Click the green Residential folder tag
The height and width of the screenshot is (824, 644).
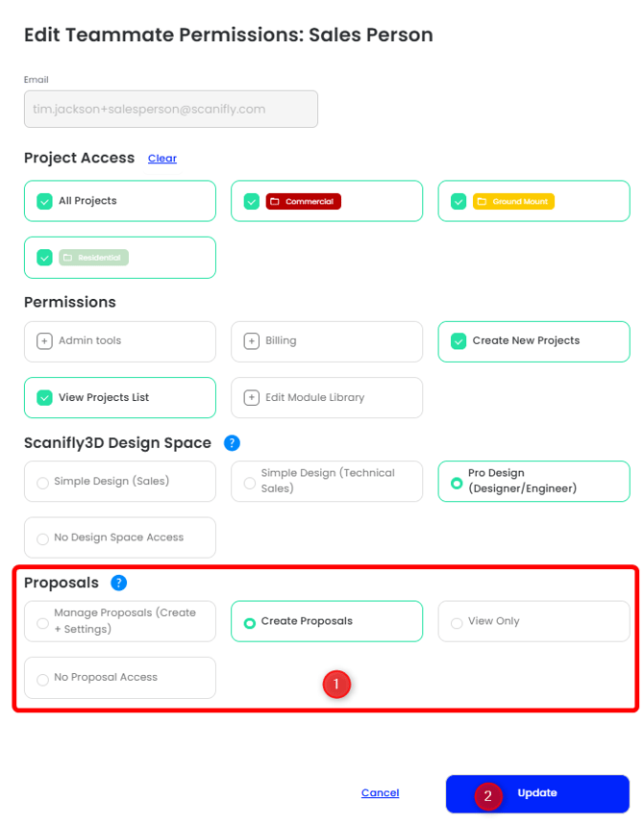(93, 258)
